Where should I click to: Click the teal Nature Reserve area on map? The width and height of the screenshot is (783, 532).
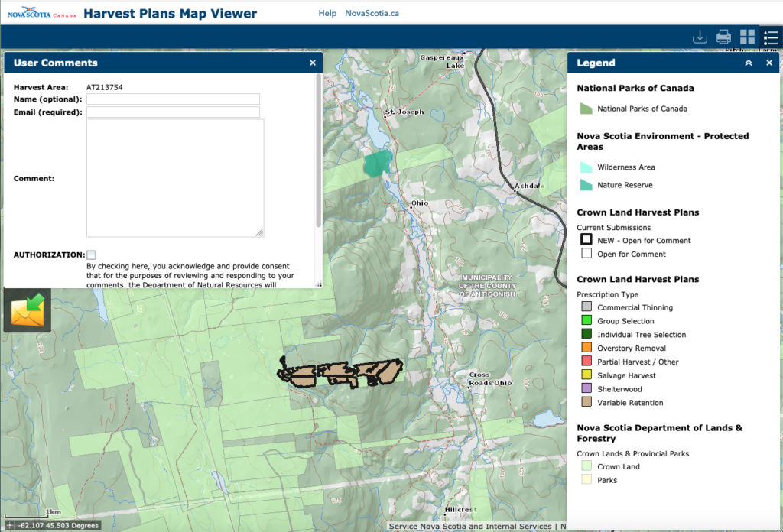point(377,164)
